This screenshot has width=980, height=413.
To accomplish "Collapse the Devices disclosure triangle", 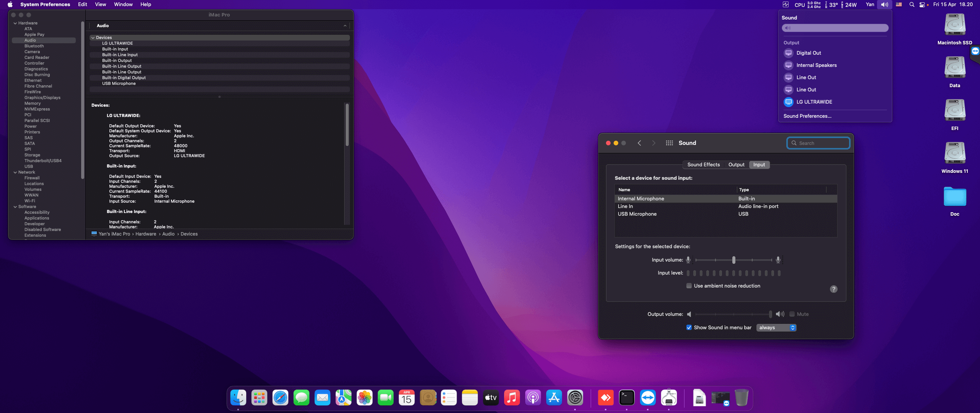I will point(93,38).
